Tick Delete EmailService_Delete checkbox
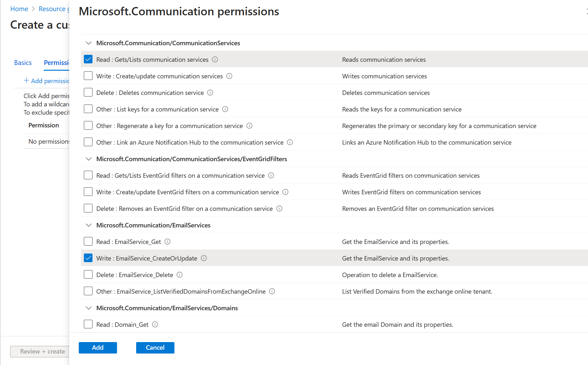The height and width of the screenshot is (365, 588). point(88,275)
